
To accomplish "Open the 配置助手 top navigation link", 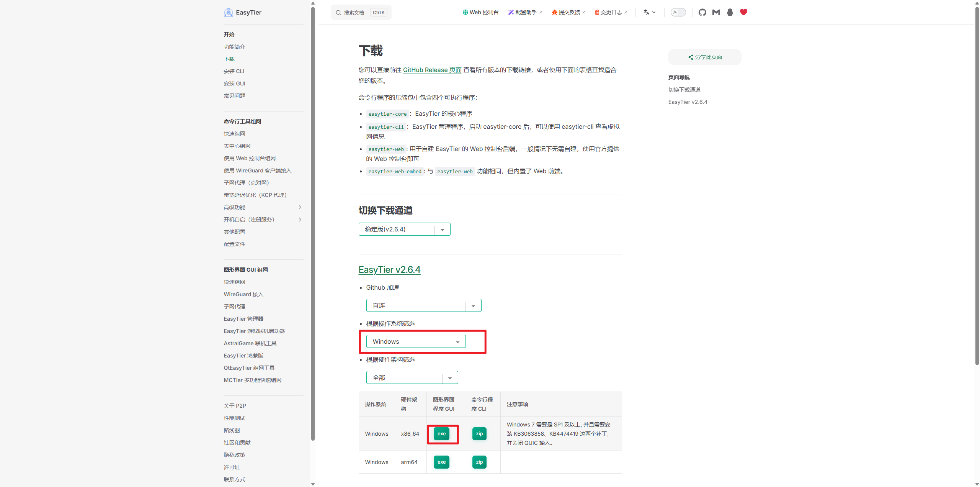I will 525,12.
